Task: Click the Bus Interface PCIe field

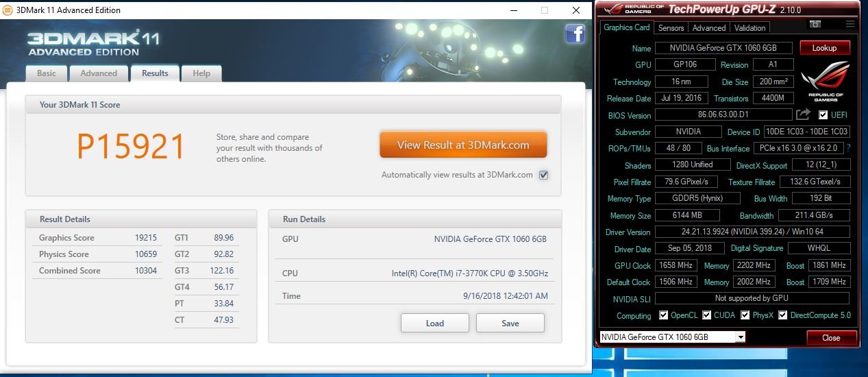Action: click(x=799, y=148)
